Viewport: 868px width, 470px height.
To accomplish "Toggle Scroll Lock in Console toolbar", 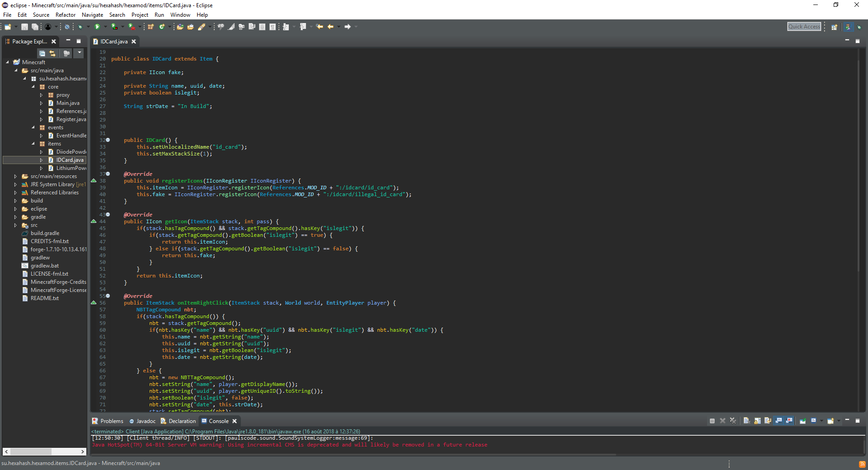I will pyautogui.click(x=757, y=421).
